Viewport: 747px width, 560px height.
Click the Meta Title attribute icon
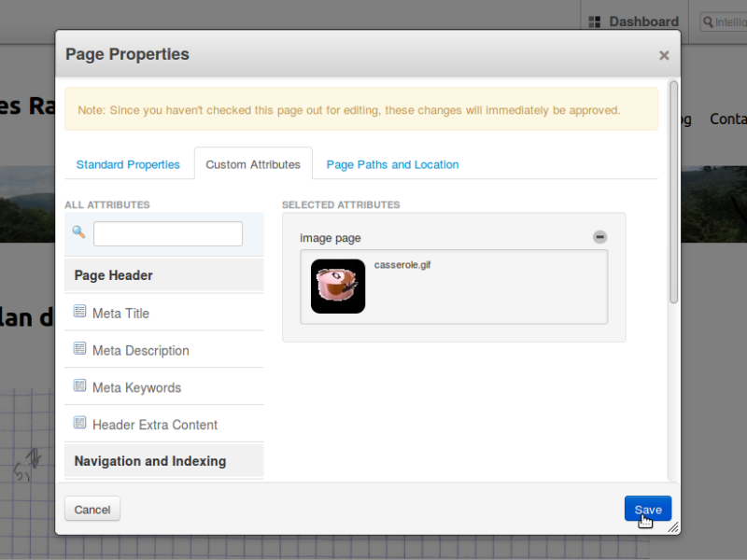pyautogui.click(x=79, y=312)
